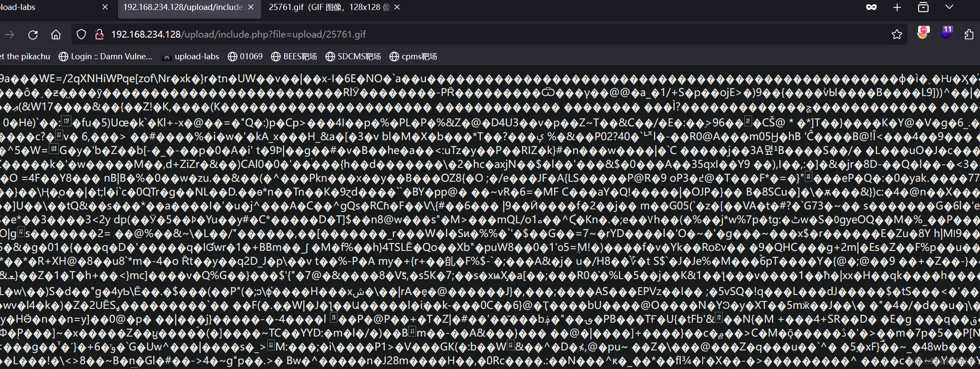
Task: Open a new tab with plus
Action: click(897, 7)
